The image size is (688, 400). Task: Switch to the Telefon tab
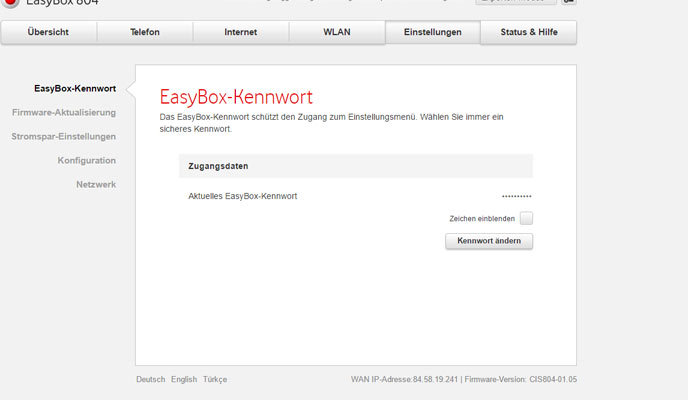144,33
